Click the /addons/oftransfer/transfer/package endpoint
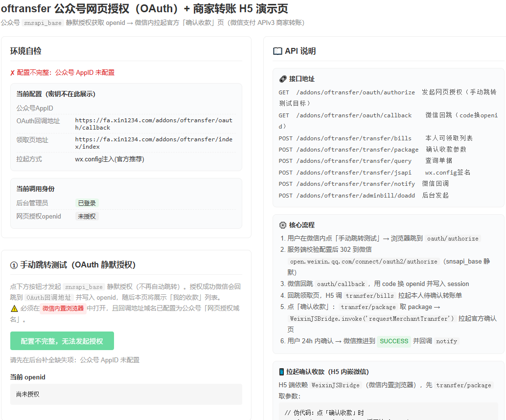The width and height of the screenshot is (506, 420). pos(357,150)
